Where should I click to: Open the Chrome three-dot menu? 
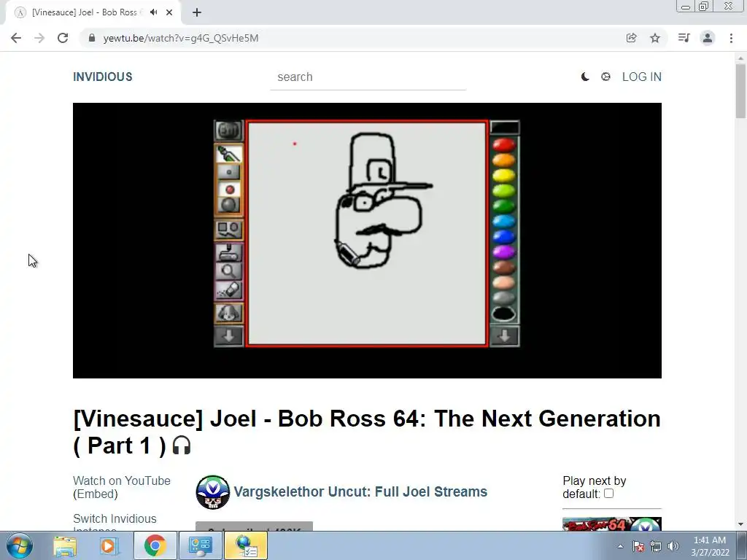(x=731, y=38)
